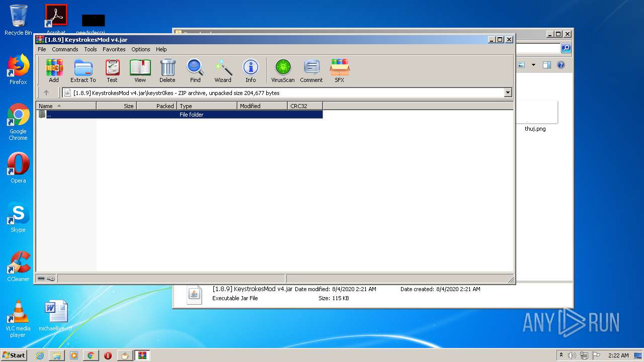Click the volume speaker tray icon
644x362 pixels.
pyautogui.click(x=572, y=355)
